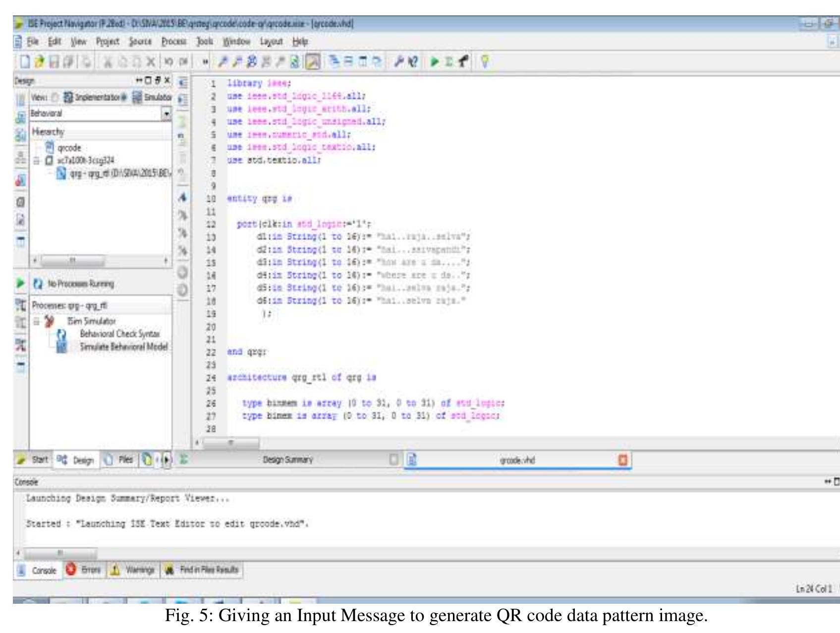Close the qrcode.vhd editor tab
The height and width of the screenshot is (633, 840).
[623, 460]
